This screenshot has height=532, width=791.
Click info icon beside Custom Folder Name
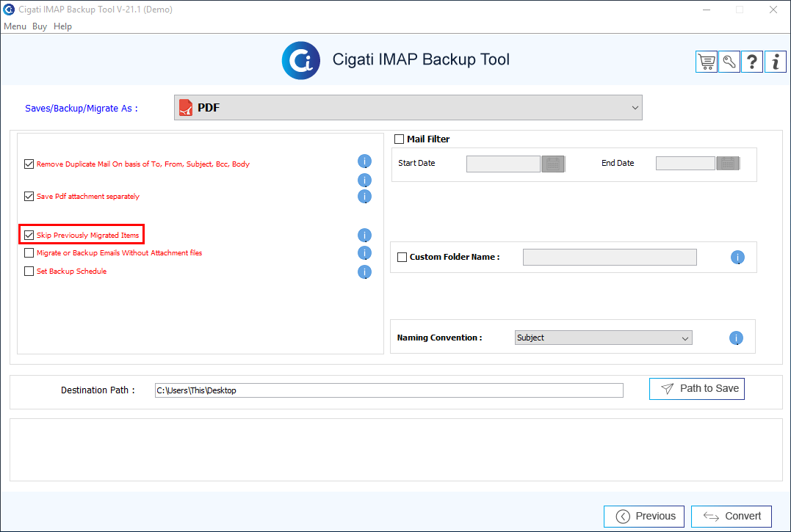click(x=737, y=258)
